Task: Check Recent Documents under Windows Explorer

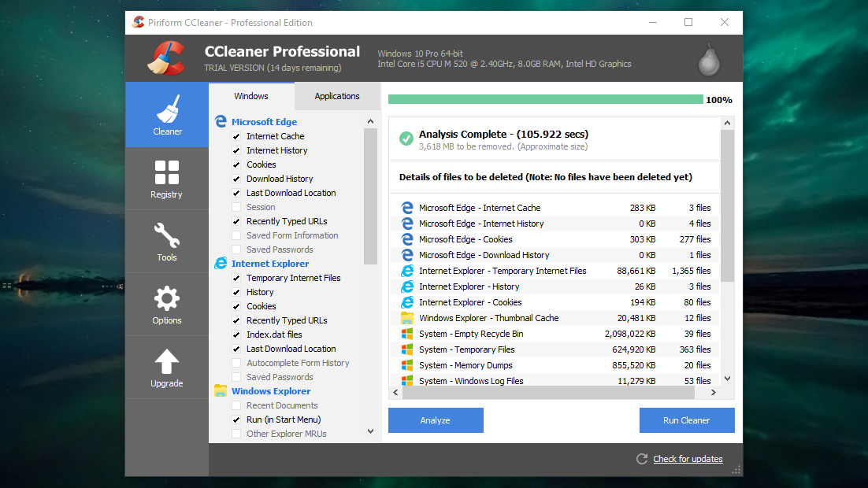Action: click(x=237, y=405)
